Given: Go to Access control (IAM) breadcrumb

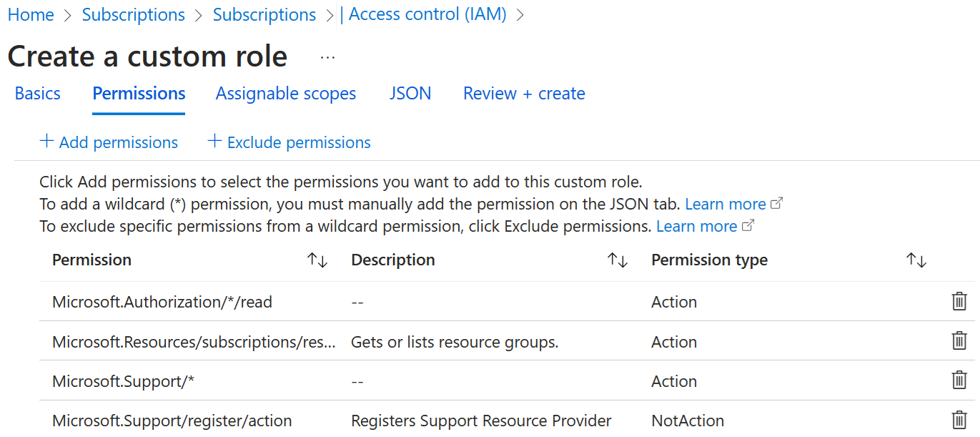Looking at the screenshot, I should point(427,15).
